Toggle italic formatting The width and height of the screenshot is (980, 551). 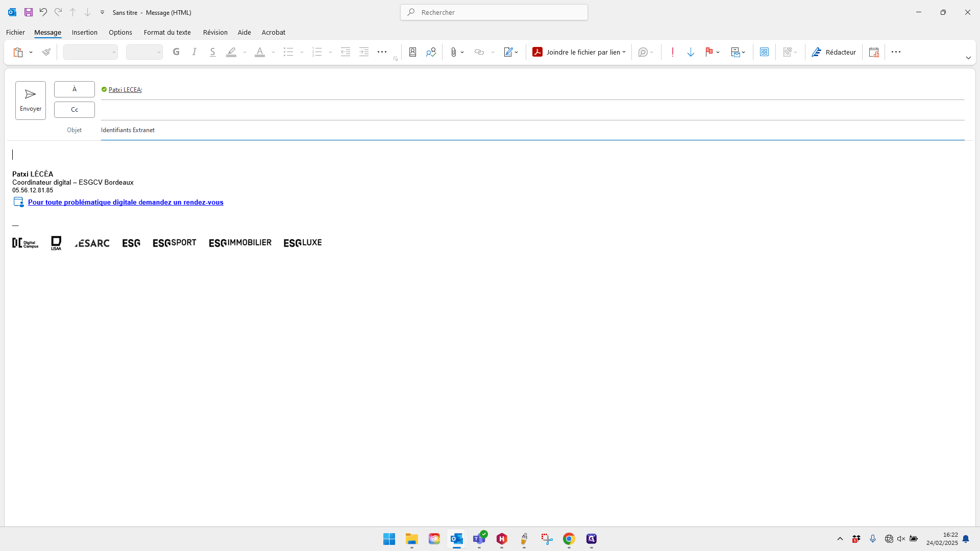click(194, 52)
